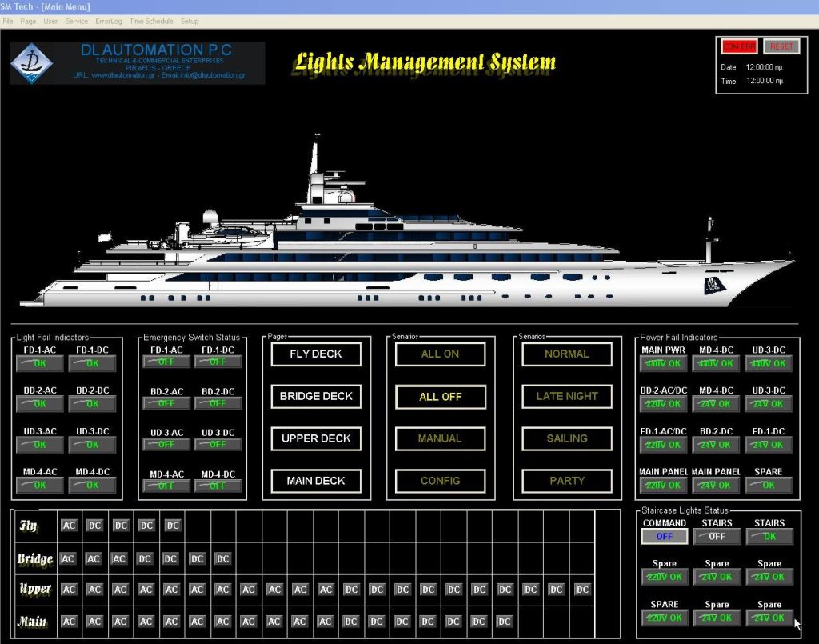
Task: Click the BD-2-AC/DC 220V OK power indicator
Action: tap(664, 404)
